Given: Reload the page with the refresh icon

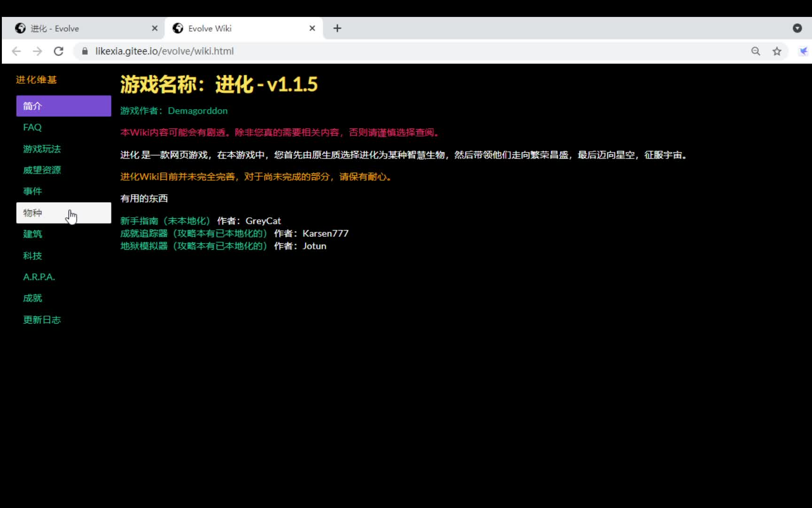Looking at the screenshot, I should pos(59,51).
